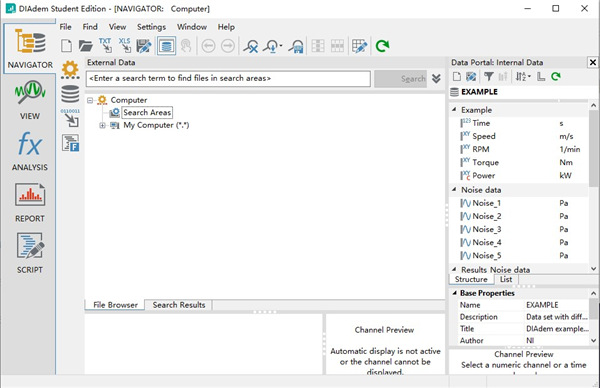
Task: Open the Settings menu
Action: [152, 27]
